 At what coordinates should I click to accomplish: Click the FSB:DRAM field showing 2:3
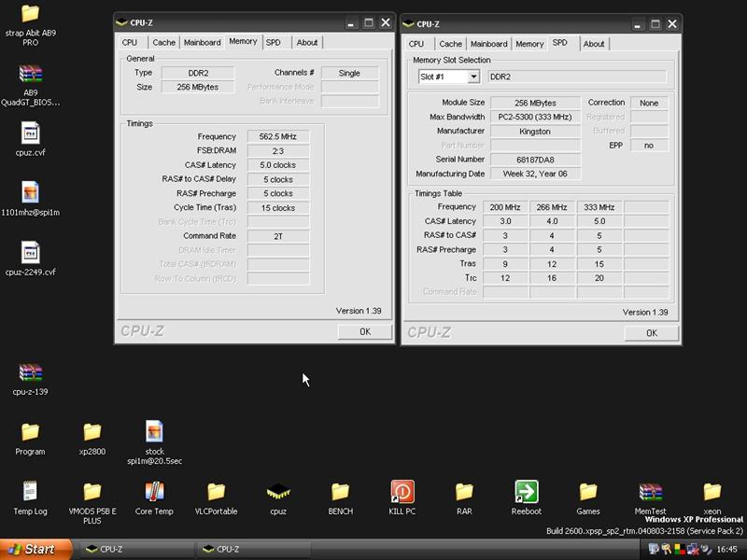coord(278,151)
